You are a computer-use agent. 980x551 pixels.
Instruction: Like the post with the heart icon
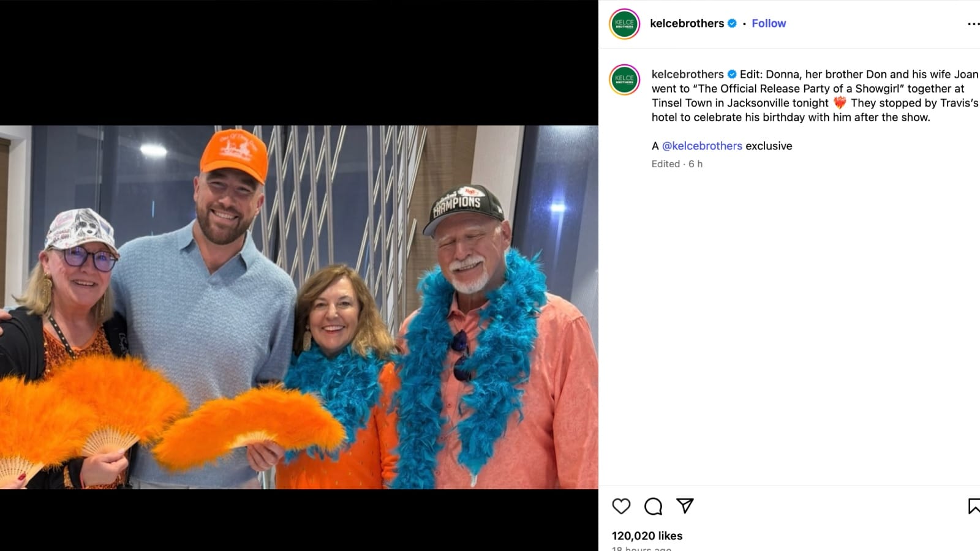tap(621, 506)
